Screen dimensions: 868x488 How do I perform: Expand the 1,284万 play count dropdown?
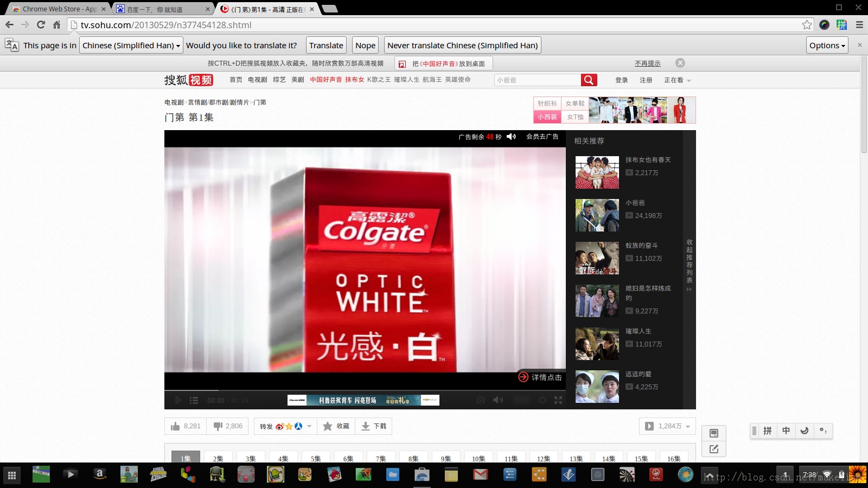coord(688,427)
